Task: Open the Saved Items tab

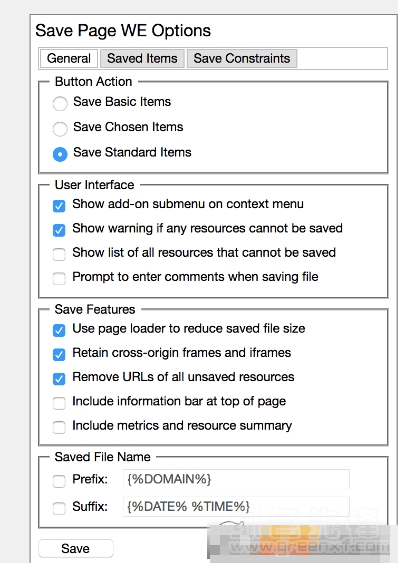Action: click(x=142, y=58)
